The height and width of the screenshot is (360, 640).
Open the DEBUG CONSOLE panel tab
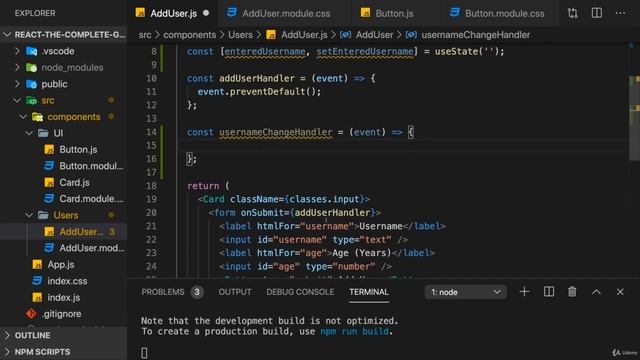coord(300,292)
